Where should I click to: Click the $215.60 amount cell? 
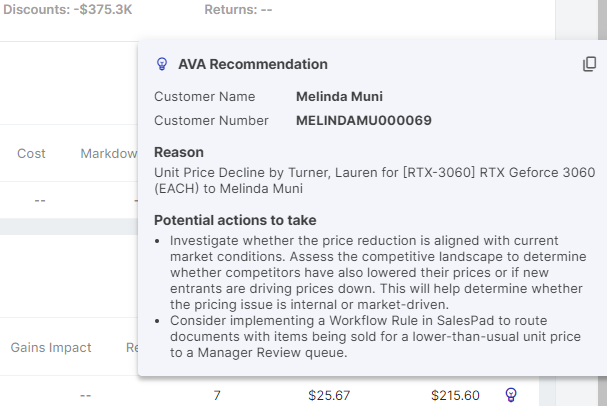click(x=455, y=395)
